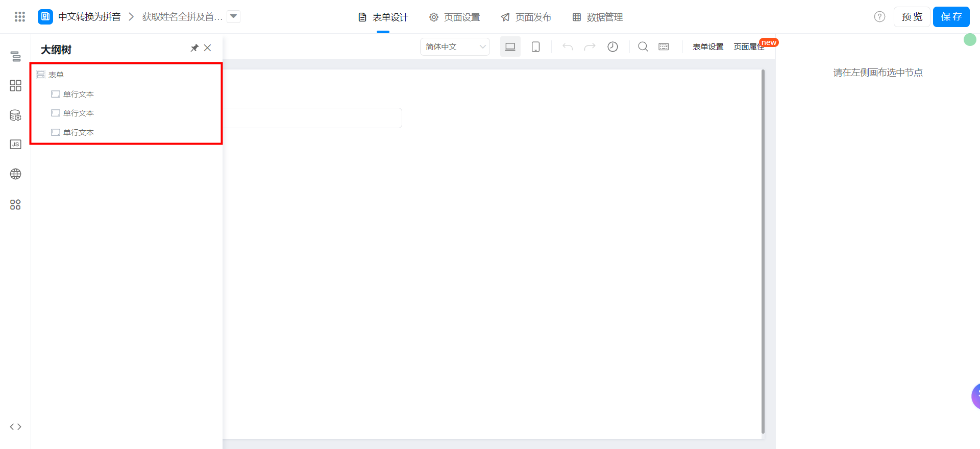Image resolution: width=980 pixels, height=449 pixels.
Task: Switch to mobile preview mode
Action: (536, 46)
